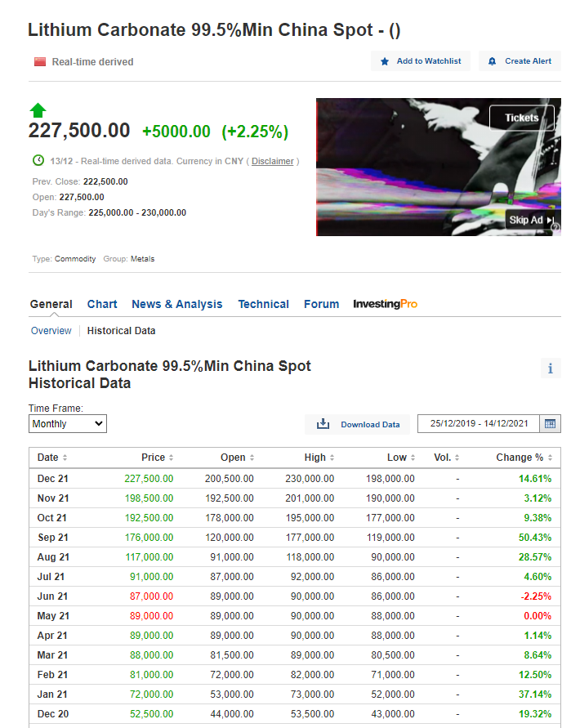Click high value 82,000.00 in Feb 21 row
571x728 pixels.
(x=312, y=675)
